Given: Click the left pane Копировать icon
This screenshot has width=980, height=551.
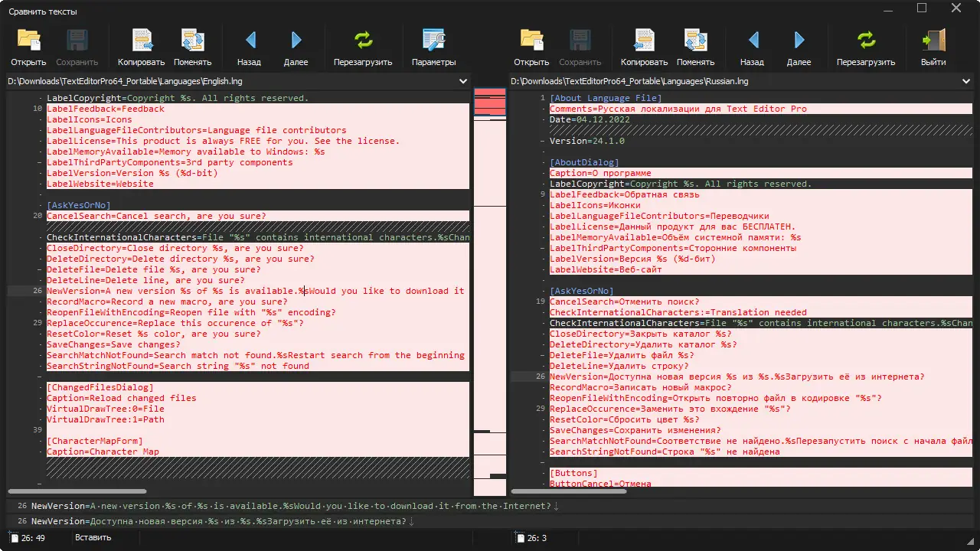Looking at the screenshot, I should 142,41.
